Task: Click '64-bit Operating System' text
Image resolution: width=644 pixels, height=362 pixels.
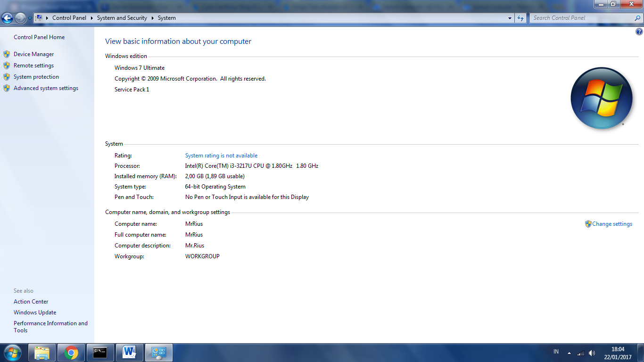Action: 215,187
